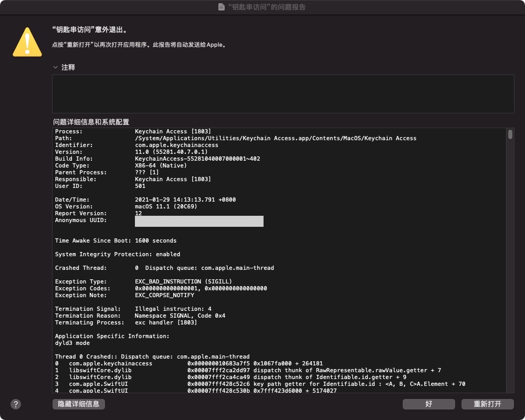
Task: Click the RawRepresentable.rawValue.getter stack frame line
Action: [255, 370]
